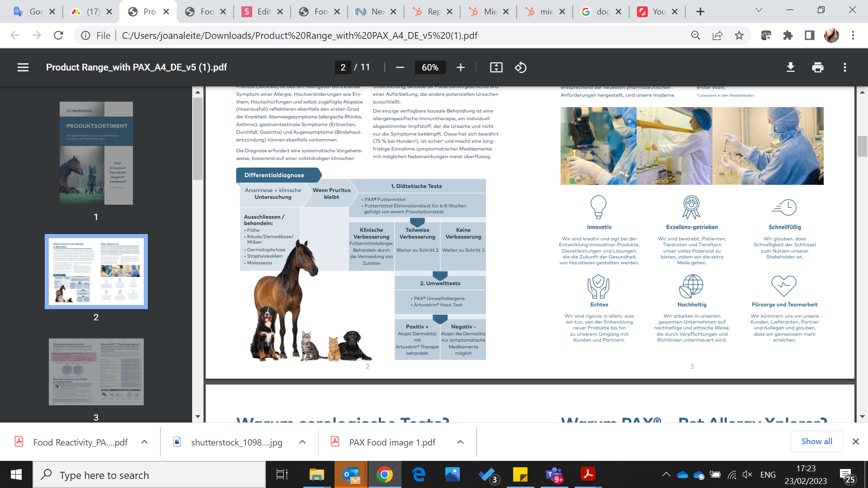Image resolution: width=868 pixels, height=488 pixels.
Task: Click the zoom out minus button
Action: pos(400,67)
